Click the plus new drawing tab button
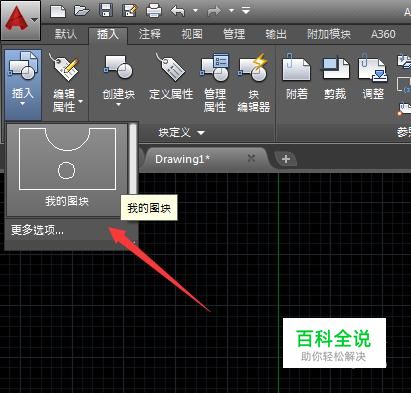411x393 pixels. (x=286, y=159)
